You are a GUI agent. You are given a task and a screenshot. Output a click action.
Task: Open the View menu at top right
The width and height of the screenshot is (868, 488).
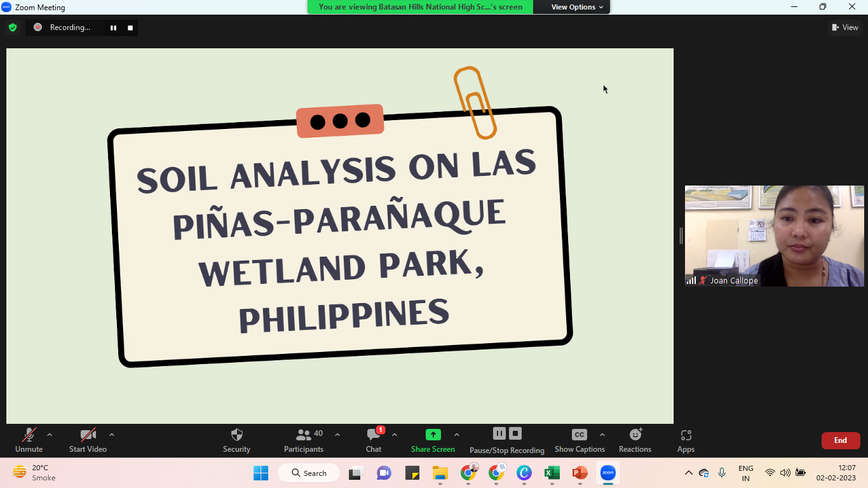pos(845,27)
